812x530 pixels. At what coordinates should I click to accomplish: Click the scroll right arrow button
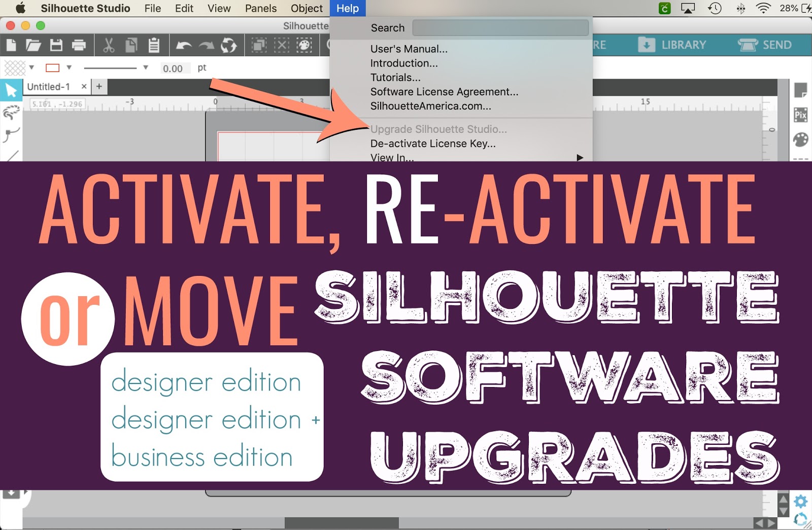tap(771, 523)
